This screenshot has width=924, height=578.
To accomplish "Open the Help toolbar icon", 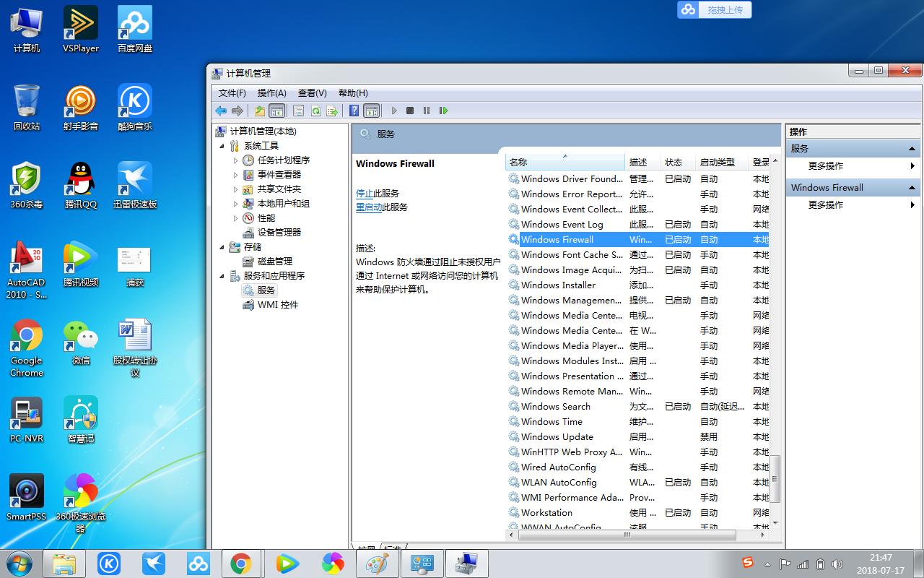I will [x=354, y=111].
